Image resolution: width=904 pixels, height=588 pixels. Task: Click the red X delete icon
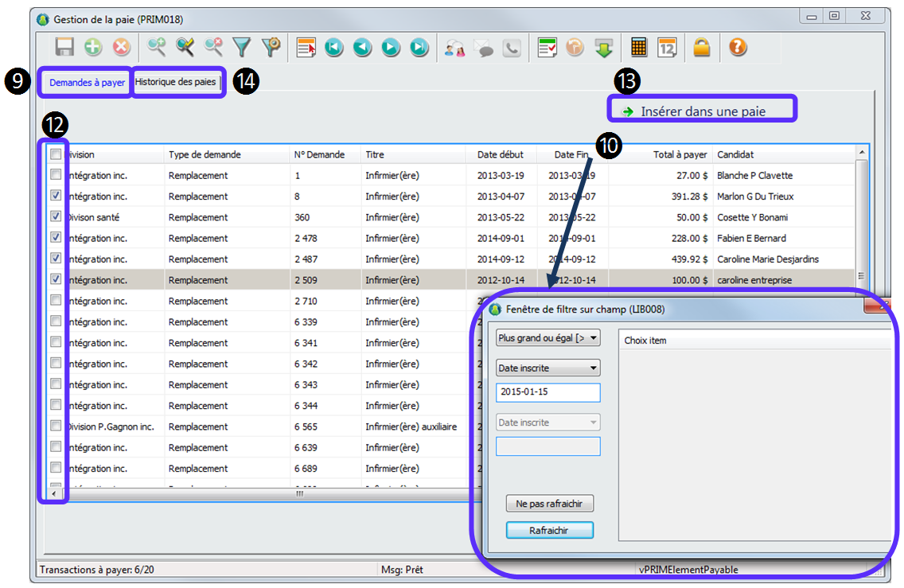pos(121,48)
